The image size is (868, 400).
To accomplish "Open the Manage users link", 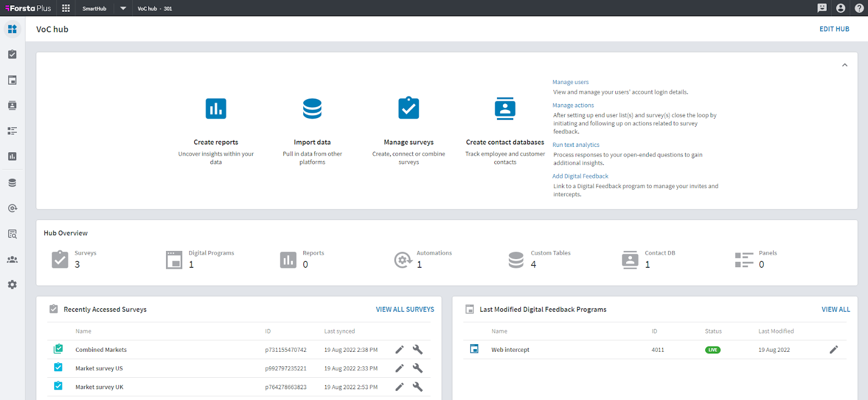I will coord(570,82).
